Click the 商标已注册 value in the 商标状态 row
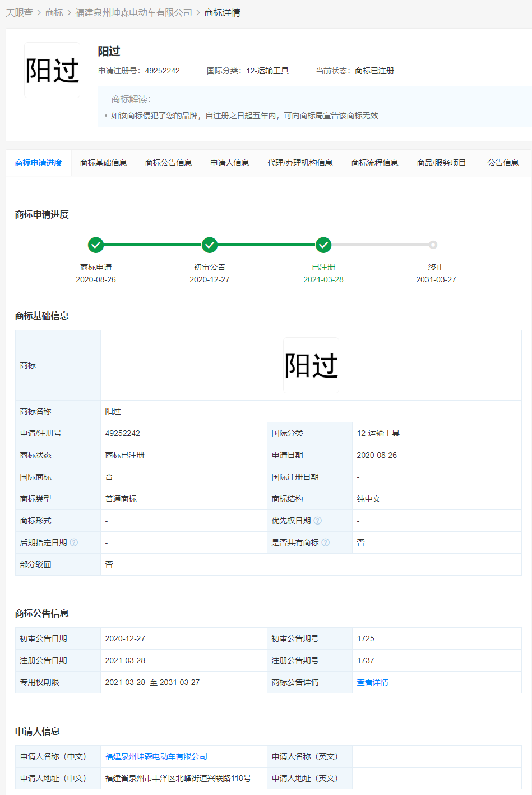This screenshot has height=795, width=532. (x=125, y=455)
